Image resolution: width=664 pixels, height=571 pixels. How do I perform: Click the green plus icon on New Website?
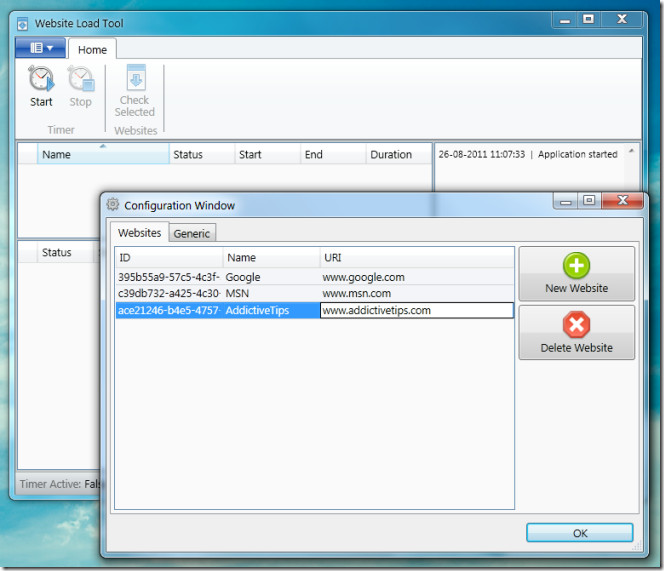576,266
